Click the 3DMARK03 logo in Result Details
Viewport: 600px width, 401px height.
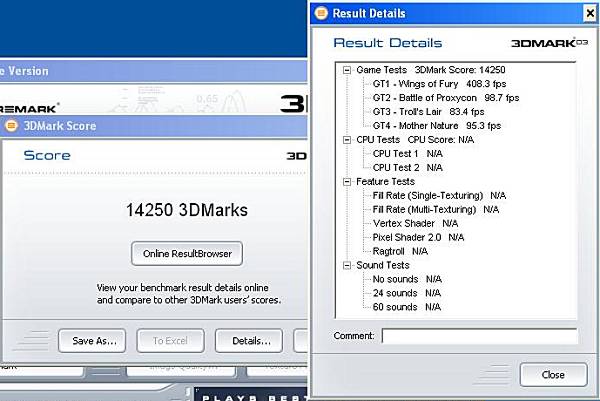coord(549,43)
